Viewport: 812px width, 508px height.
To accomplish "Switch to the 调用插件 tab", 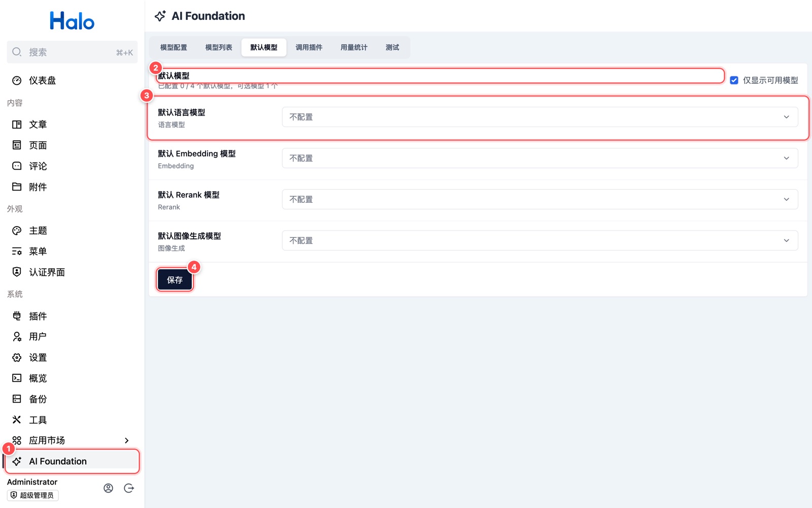I will (309, 47).
